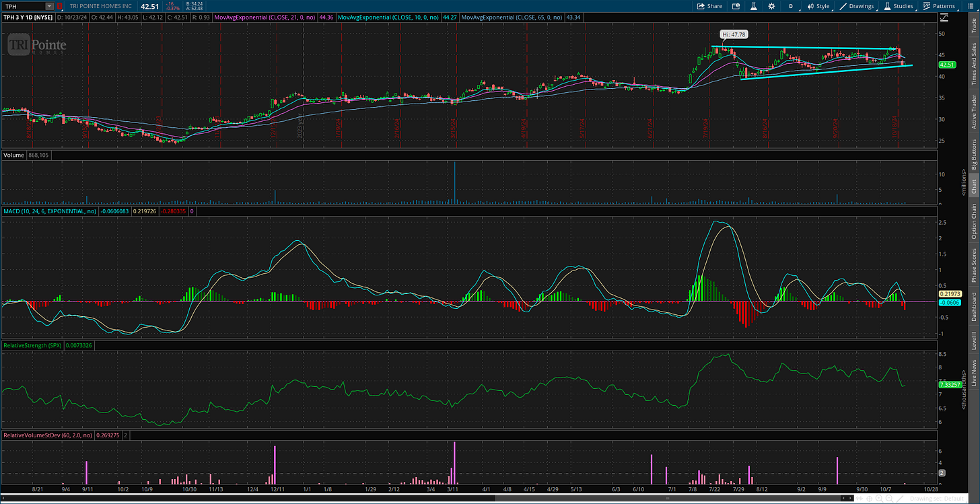Open the D time frame dropdown
The width and height of the screenshot is (980, 504).
792,6
